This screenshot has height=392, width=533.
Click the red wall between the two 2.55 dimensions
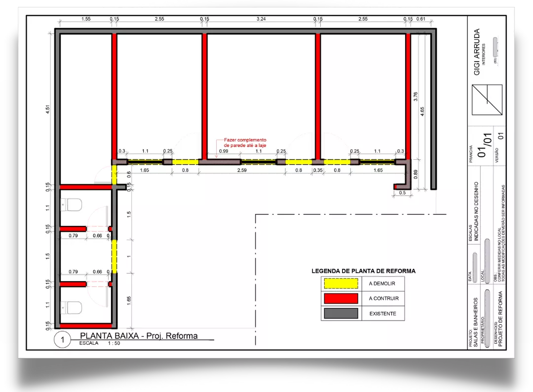204,94
